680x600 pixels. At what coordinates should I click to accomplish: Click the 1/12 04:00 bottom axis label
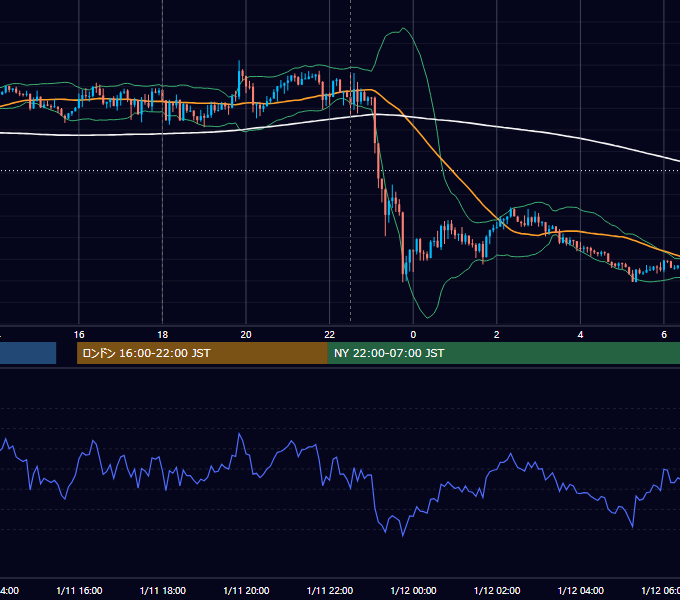click(581, 590)
